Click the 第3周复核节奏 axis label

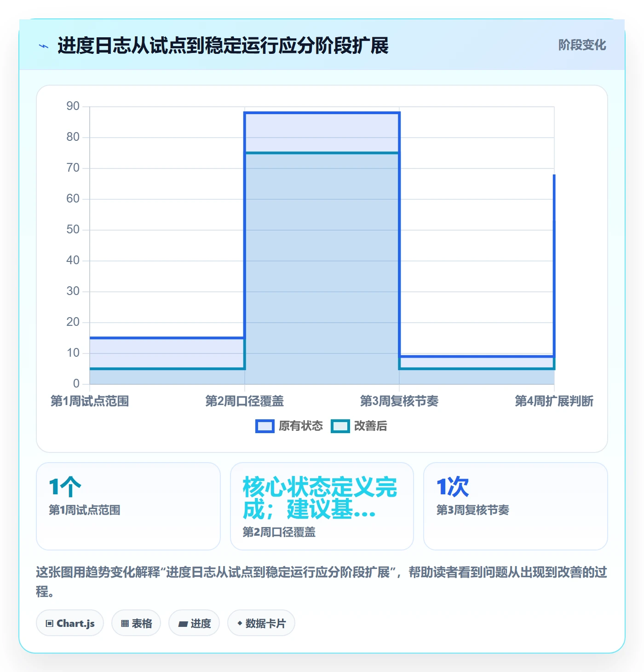point(399,401)
